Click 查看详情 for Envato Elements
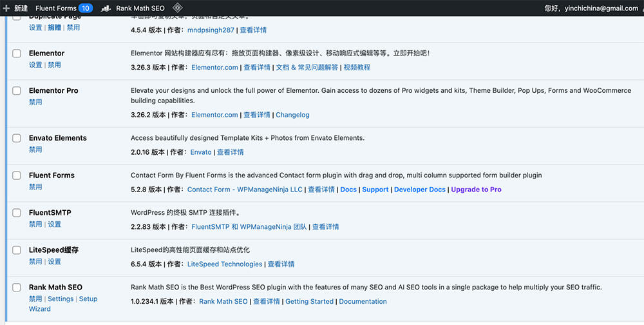 (x=231, y=152)
